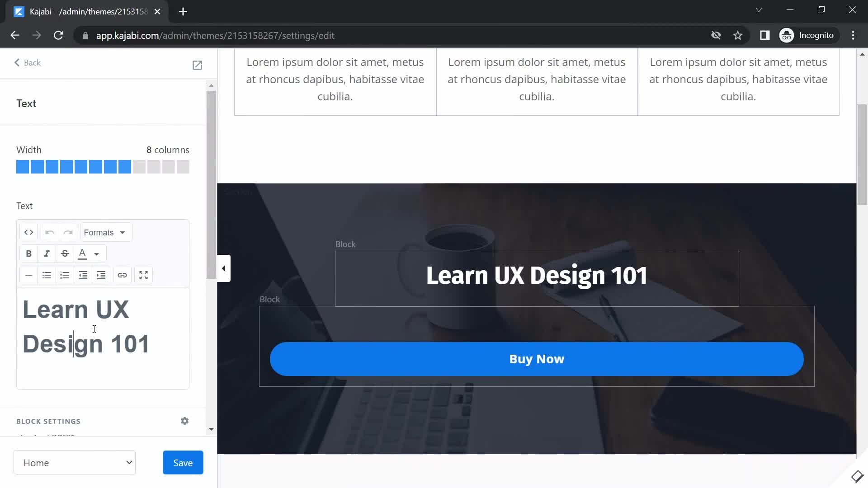
Task: Set width to the twelfth column segment
Action: pyautogui.click(x=183, y=167)
